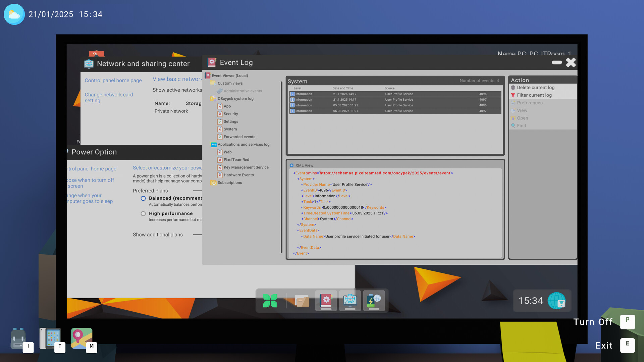
Task: Select the Balanced power plan
Action: [x=143, y=198]
